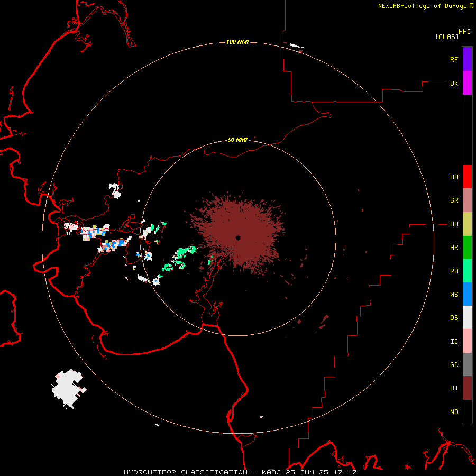Click the GR legend label
The height and width of the screenshot is (476, 476).
click(x=454, y=200)
